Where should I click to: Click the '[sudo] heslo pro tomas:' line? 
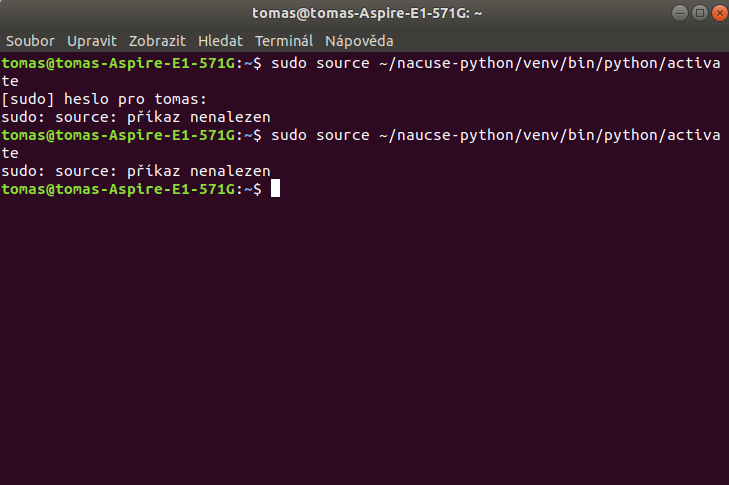coord(104,99)
